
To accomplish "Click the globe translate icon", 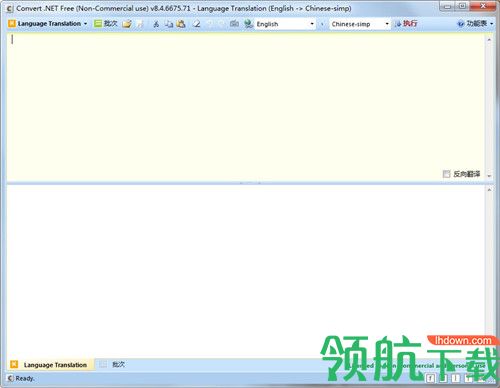I will click(x=248, y=24).
